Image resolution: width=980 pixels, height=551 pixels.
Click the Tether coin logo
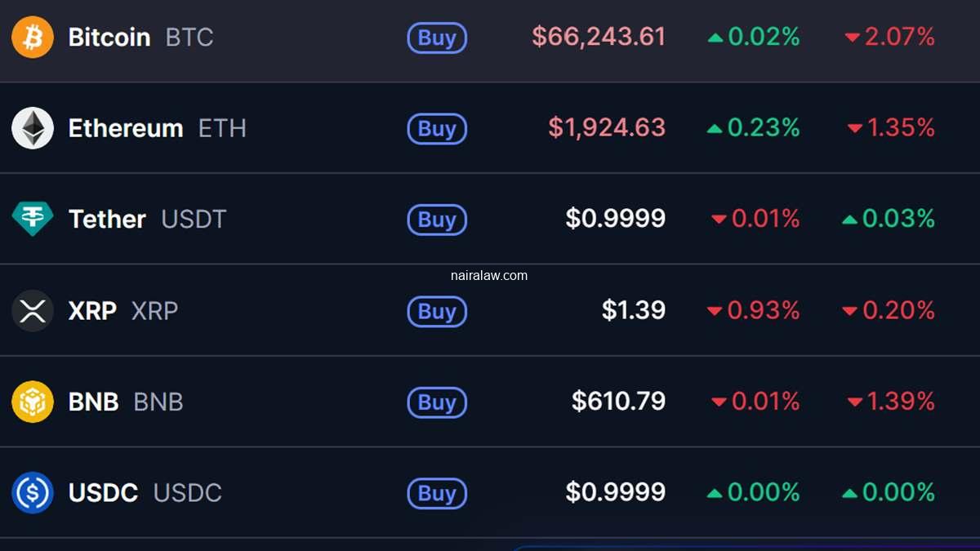[x=33, y=219]
